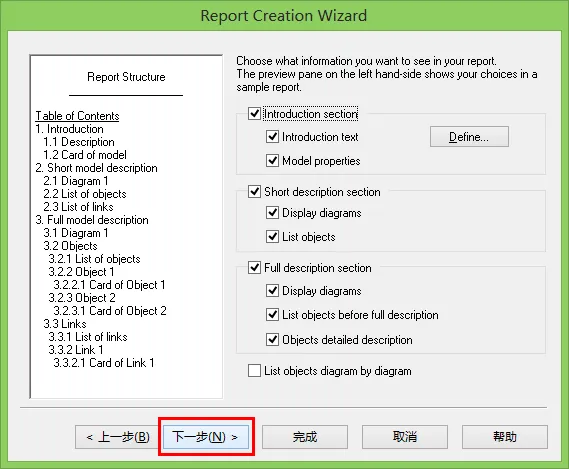Uncheck the Full description section checkbox

[x=254, y=268]
